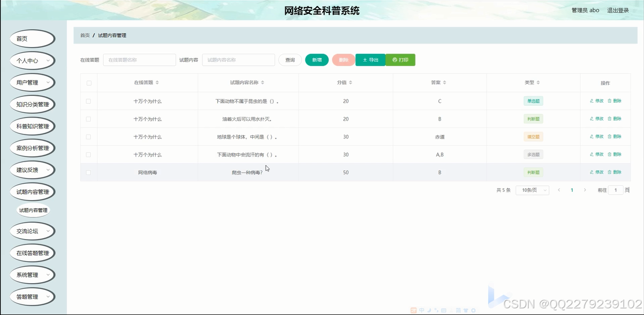Click the 在线答题 column sort arrows
644x315 pixels.
coord(159,83)
